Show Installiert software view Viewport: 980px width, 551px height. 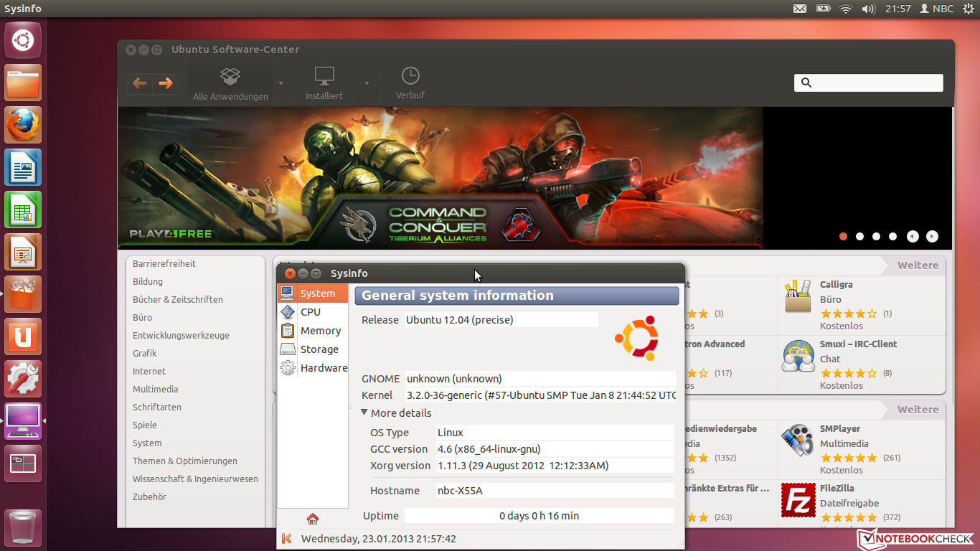click(324, 83)
